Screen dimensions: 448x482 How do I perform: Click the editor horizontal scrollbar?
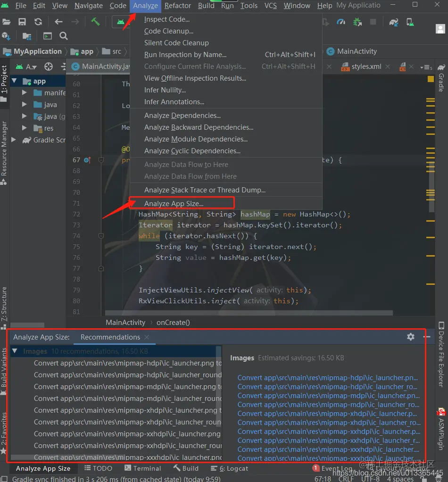(x=249, y=313)
